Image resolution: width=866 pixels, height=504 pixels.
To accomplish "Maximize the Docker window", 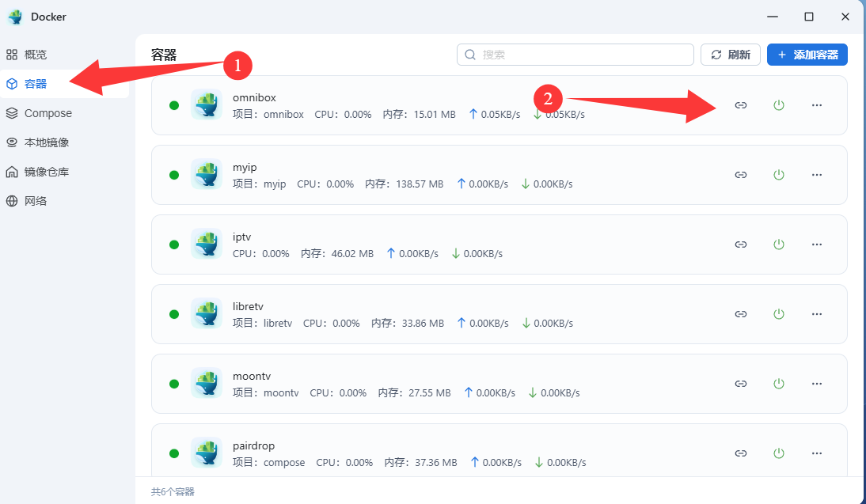I will tap(808, 17).
